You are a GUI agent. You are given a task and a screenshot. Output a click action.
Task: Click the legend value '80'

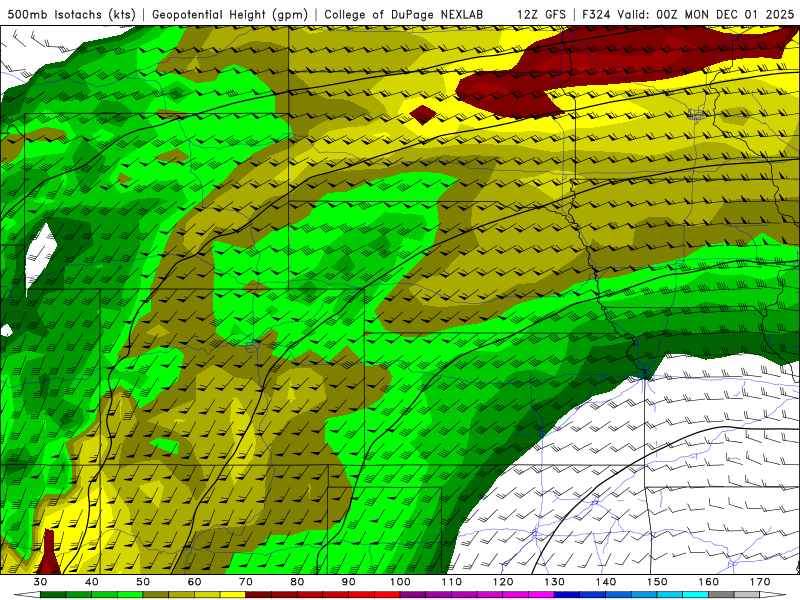pyautogui.click(x=297, y=582)
